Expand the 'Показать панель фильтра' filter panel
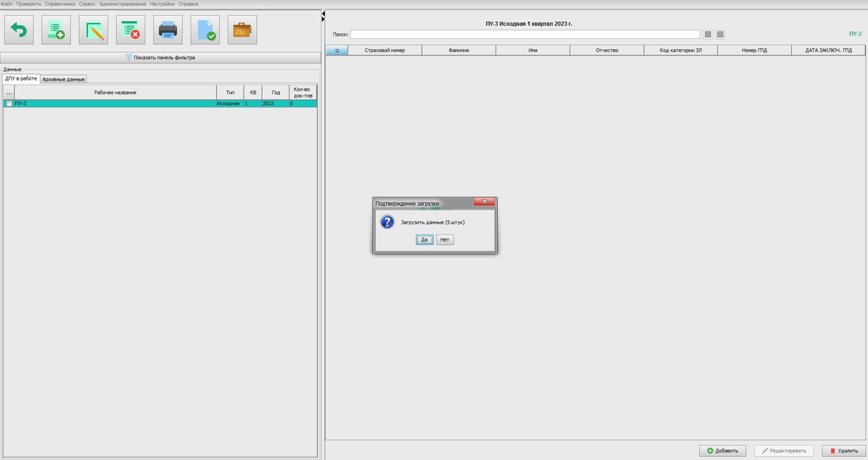 (x=160, y=58)
